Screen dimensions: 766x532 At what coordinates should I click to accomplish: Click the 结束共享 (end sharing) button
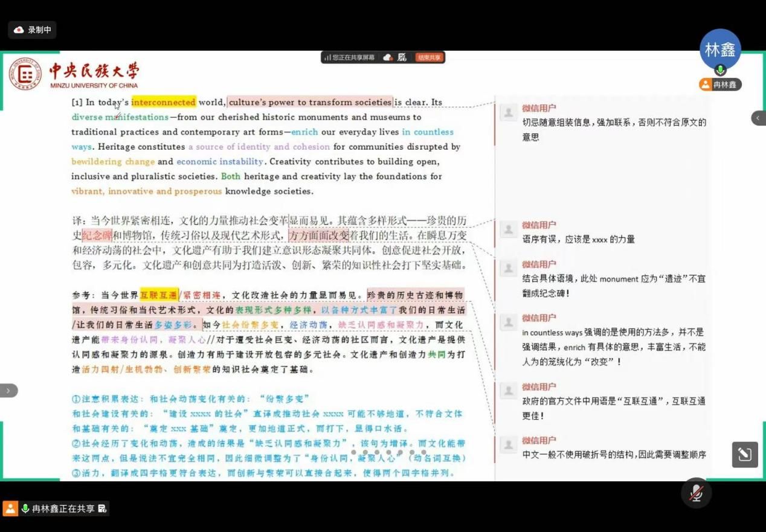coord(429,57)
